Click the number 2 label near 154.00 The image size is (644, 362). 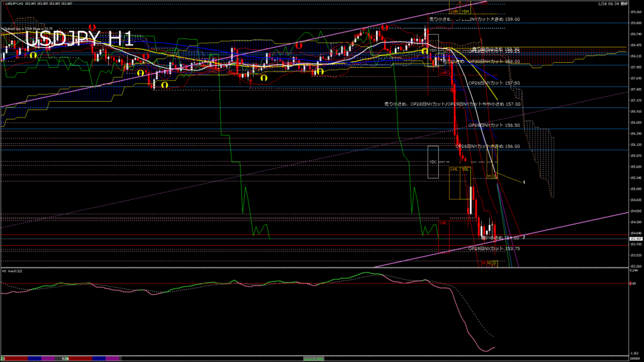(x=524, y=237)
